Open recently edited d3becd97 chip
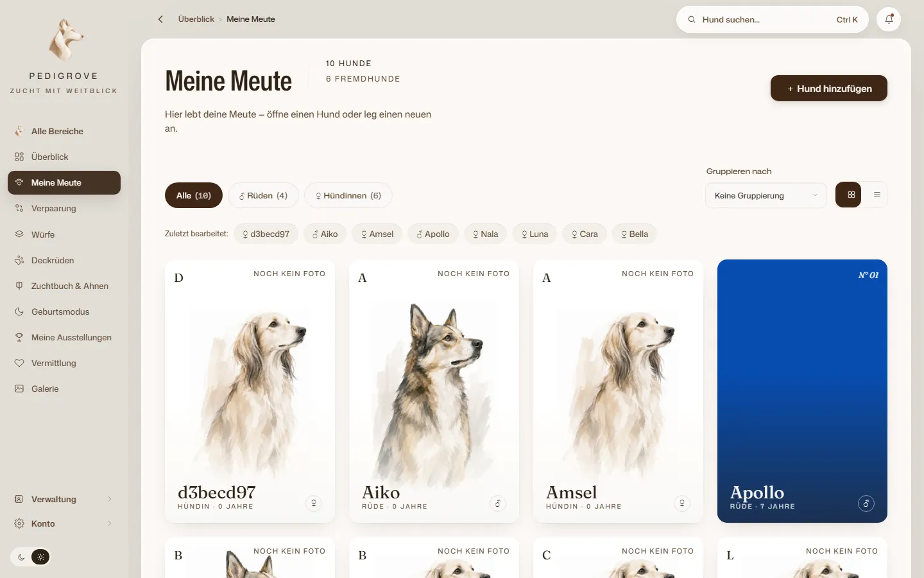The image size is (924, 578). pyautogui.click(x=266, y=234)
